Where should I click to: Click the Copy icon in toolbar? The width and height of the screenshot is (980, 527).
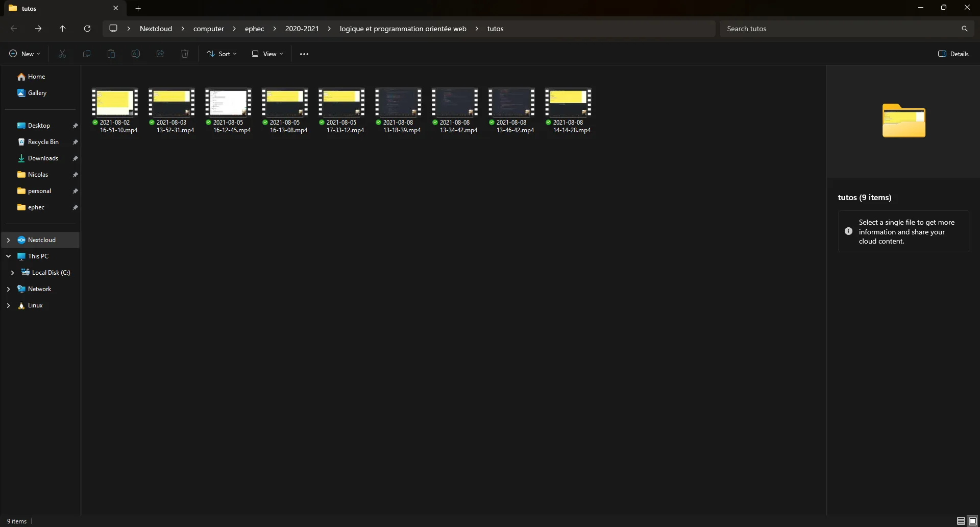(87, 54)
